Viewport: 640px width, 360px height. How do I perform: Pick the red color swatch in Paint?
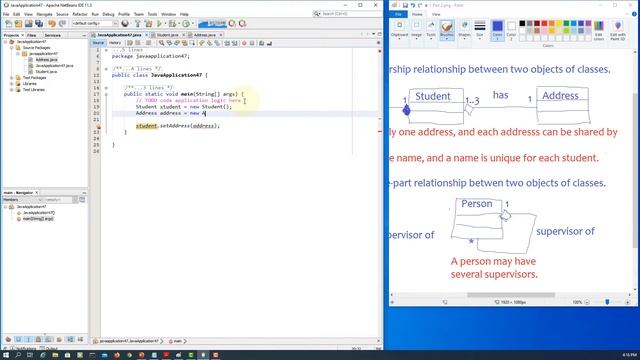coord(544,24)
